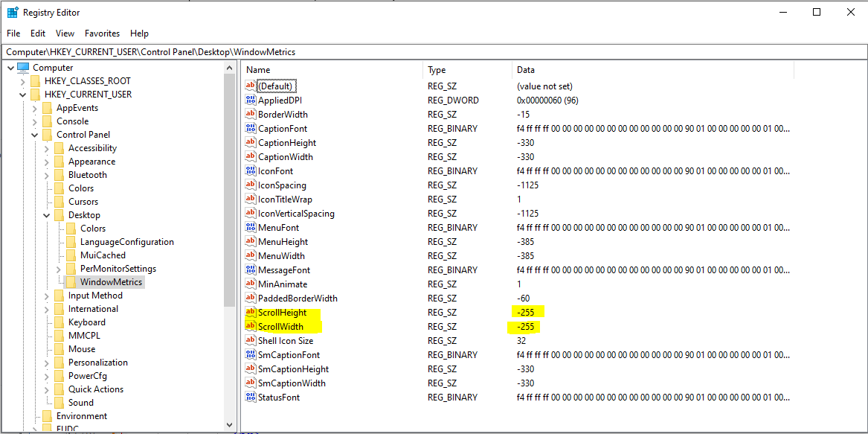Click the StatusFont binary value icon
This screenshot has height=434, width=868.
(251, 398)
